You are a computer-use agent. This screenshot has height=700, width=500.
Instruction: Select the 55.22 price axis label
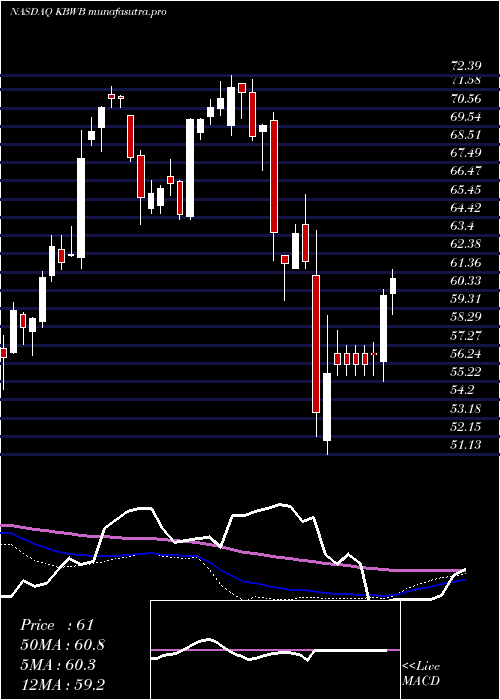tap(466, 372)
